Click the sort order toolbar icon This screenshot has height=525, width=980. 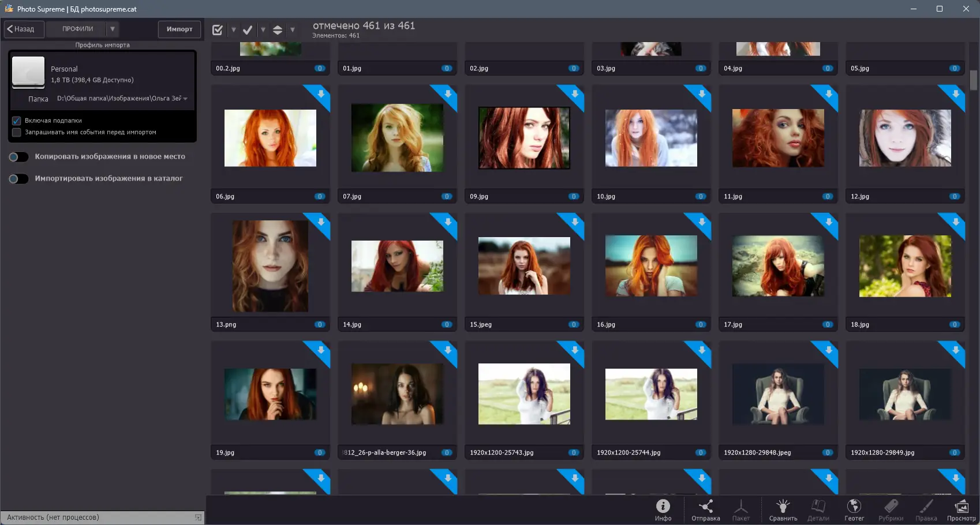pos(278,29)
